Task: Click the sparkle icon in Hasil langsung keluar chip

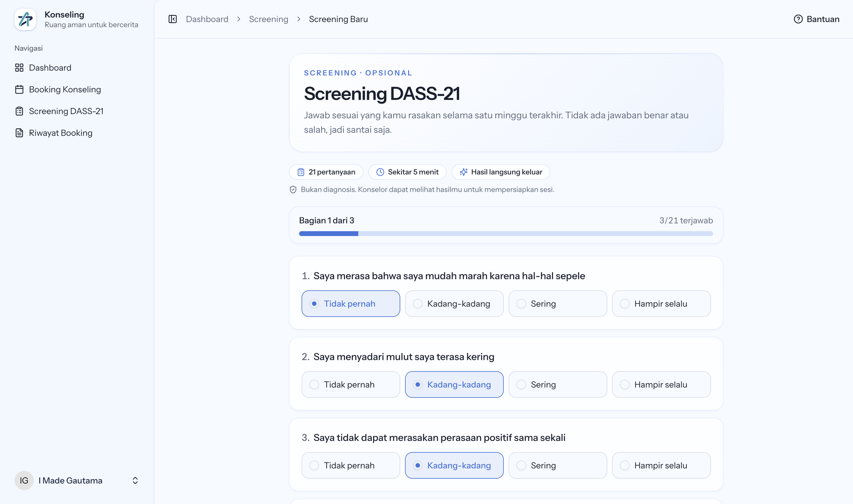Action: tap(464, 172)
